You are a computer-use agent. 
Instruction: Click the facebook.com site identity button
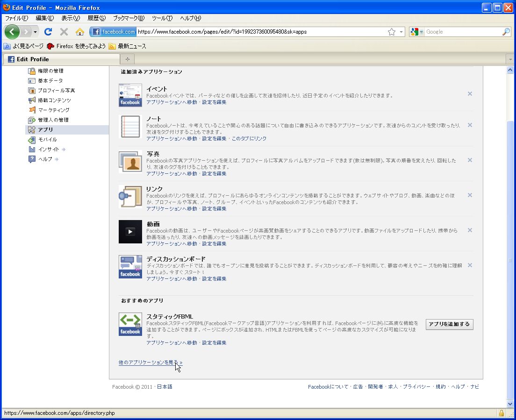click(x=113, y=32)
